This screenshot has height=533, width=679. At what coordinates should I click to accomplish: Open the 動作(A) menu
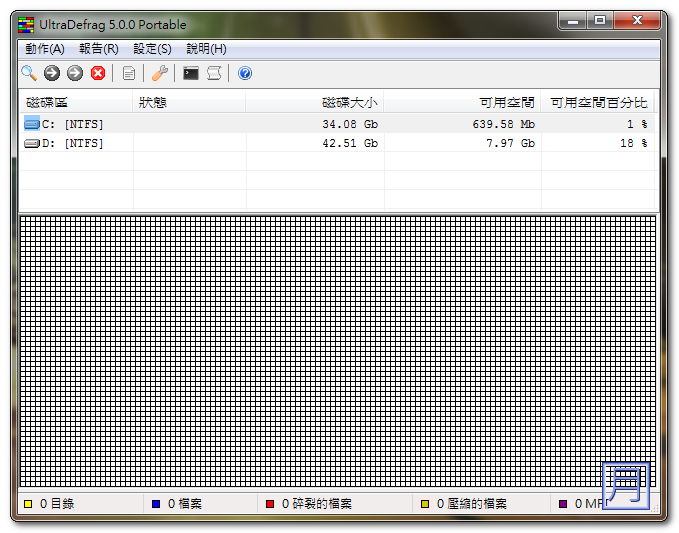click(x=45, y=49)
